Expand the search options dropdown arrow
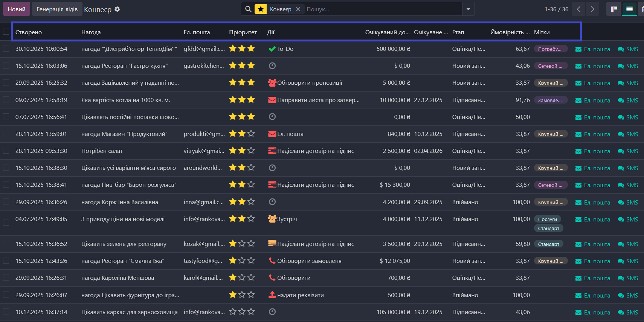The height and width of the screenshot is (322, 644). [468, 9]
